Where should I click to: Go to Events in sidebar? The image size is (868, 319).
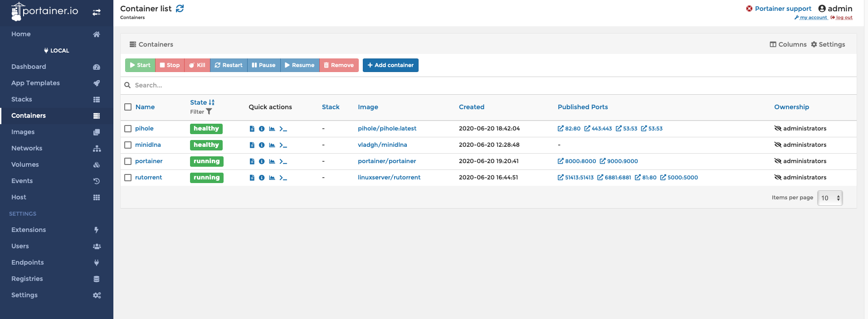57,181
